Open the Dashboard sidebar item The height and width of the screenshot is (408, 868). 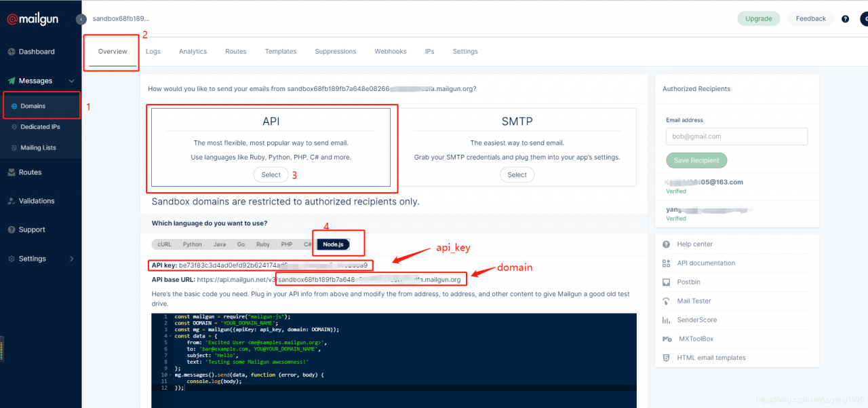[37, 52]
